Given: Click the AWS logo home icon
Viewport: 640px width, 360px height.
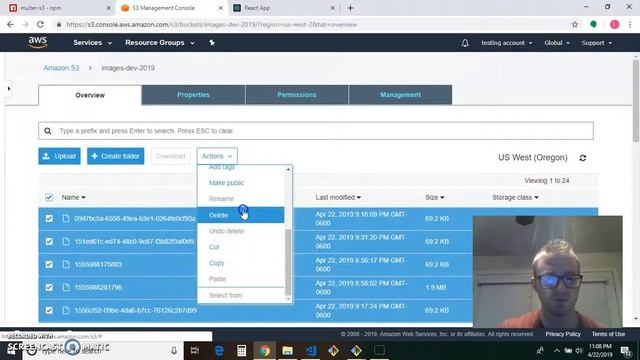Looking at the screenshot, I should click(38, 42).
